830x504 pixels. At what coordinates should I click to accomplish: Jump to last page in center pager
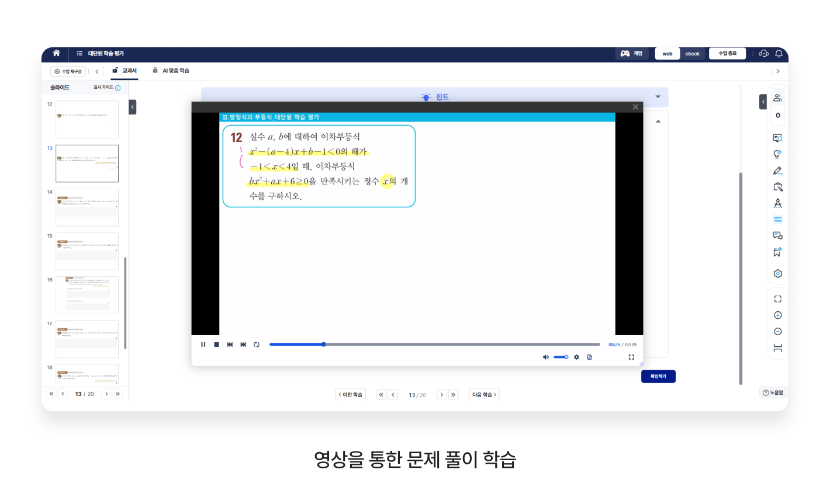point(453,395)
